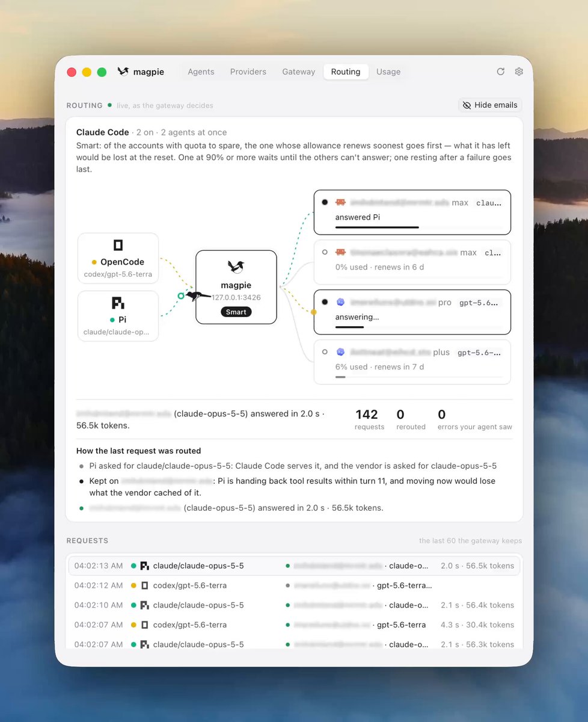
Task: Click '2.1 s · 56.3k tokens' value
Action: click(x=477, y=644)
